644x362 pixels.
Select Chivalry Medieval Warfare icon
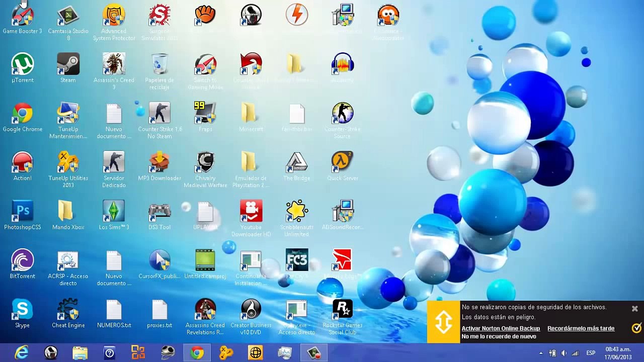pos(205,169)
